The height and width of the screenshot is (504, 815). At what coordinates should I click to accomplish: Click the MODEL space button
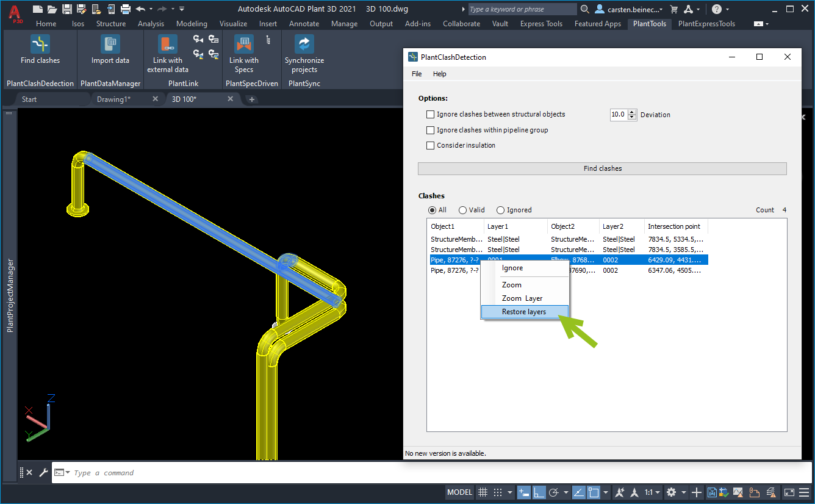point(460,492)
